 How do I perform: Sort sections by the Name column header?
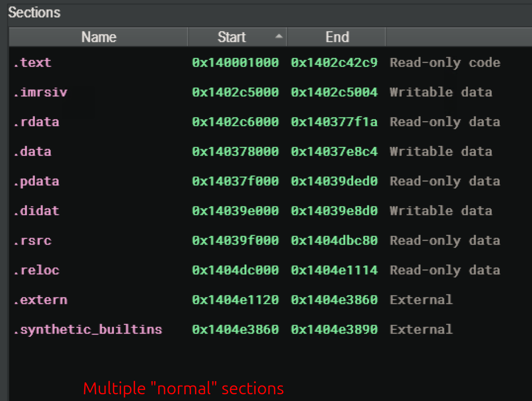(x=98, y=37)
